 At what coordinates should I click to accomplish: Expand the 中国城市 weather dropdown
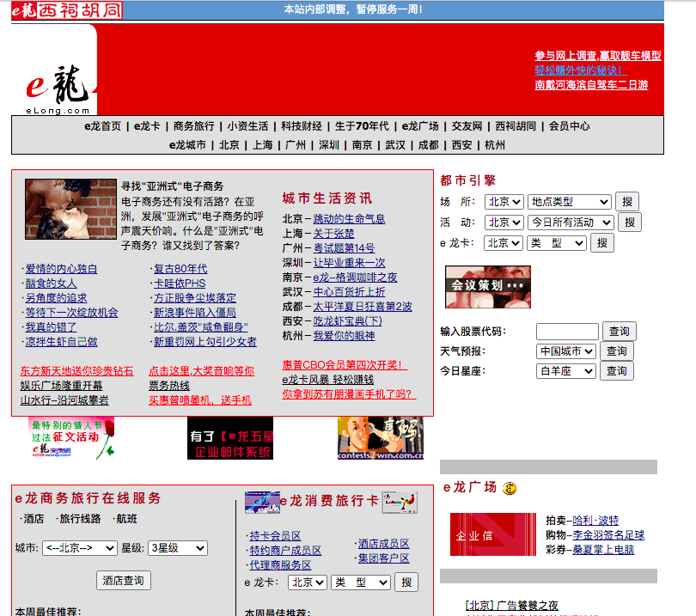click(566, 351)
